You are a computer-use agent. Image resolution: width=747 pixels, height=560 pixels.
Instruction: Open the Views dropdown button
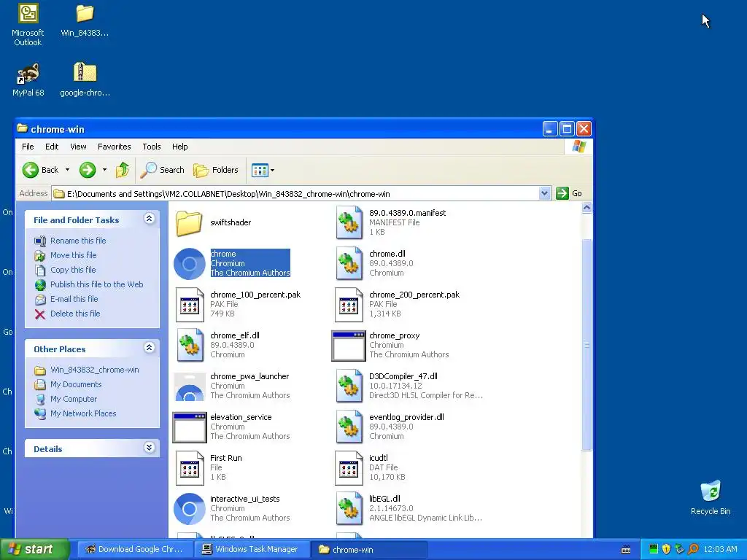263,170
